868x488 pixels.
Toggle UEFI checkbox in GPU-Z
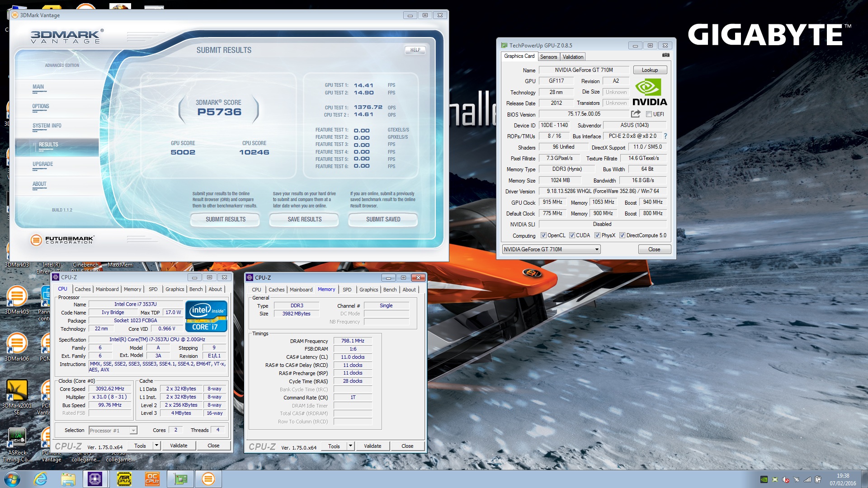(649, 114)
